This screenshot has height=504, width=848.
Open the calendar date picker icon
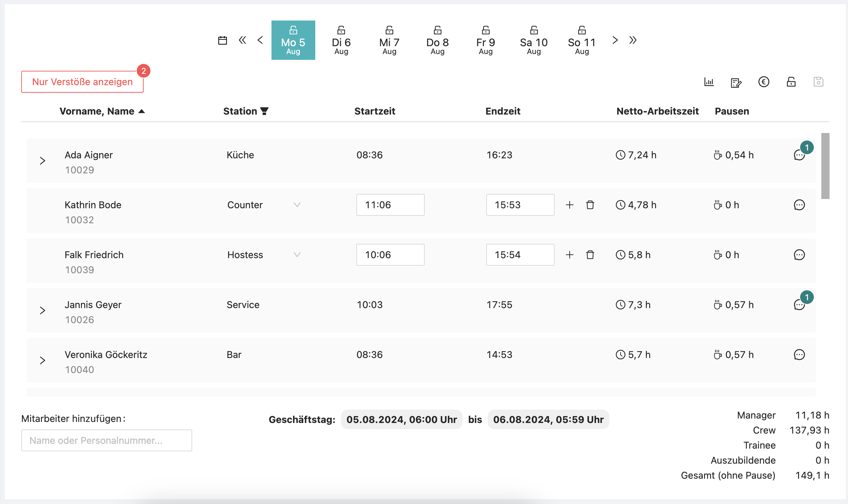[223, 40]
